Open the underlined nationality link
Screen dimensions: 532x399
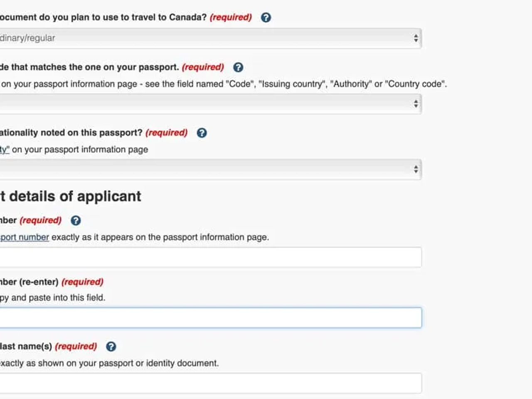(5, 150)
